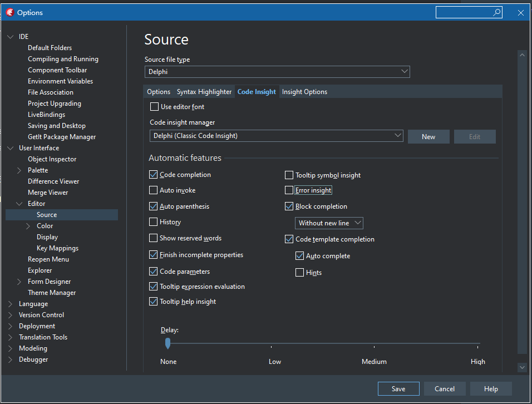Click the RAD Studio logo in title bar

(10, 13)
